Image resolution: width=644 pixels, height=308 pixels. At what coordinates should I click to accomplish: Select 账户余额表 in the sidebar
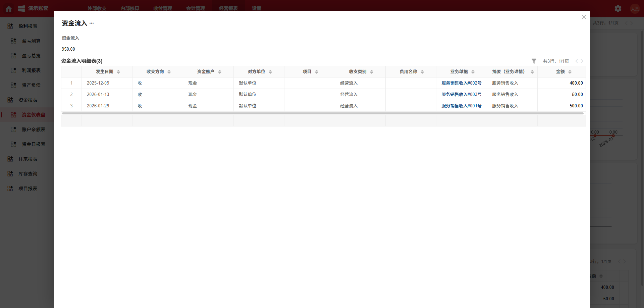coord(33,130)
